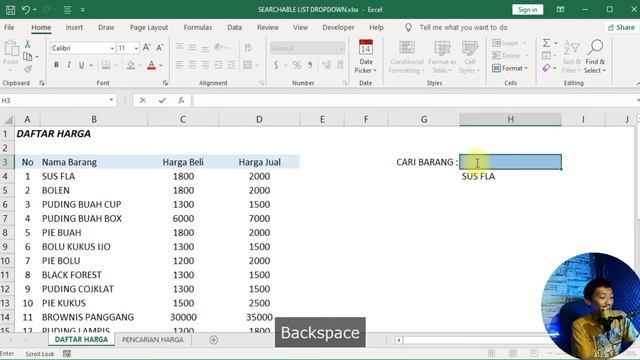Image resolution: width=640 pixels, height=360 pixels.
Task: Open the Help tab
Action: coord(376,27)
